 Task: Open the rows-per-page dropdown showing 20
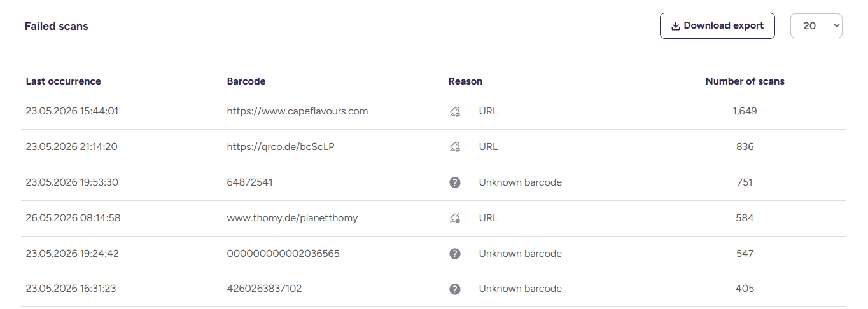pyautogui.click(x=816, y=26)
